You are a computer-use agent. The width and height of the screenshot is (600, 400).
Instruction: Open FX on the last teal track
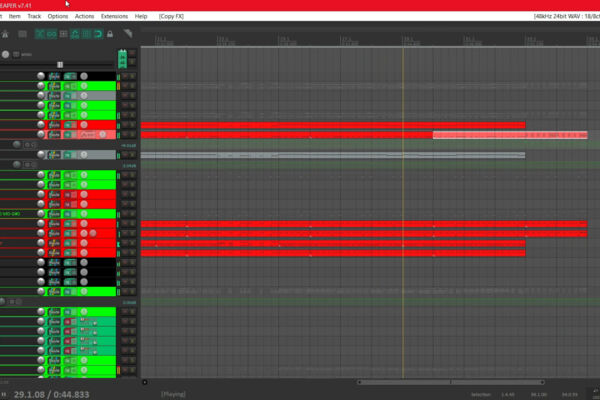[x=54, y=351]
